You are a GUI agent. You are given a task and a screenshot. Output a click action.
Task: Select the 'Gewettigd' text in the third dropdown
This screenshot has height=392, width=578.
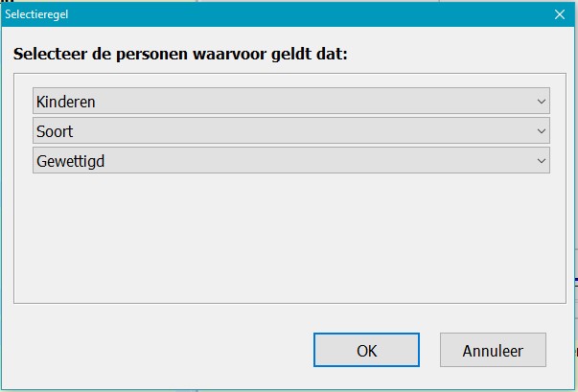point(70,160)
